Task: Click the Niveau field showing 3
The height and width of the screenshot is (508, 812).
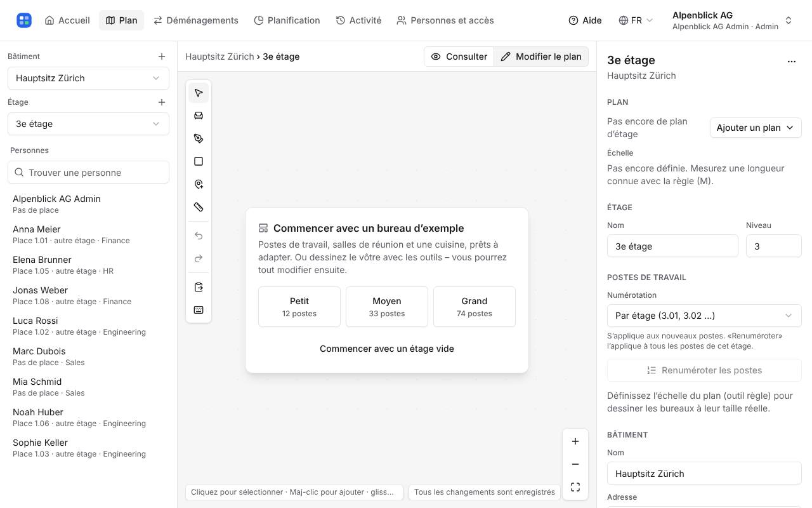Action: pos(774,246)
